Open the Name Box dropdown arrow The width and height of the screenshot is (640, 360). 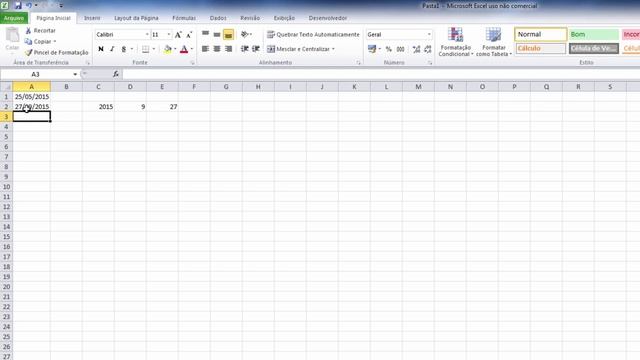(x=75, y=74)
